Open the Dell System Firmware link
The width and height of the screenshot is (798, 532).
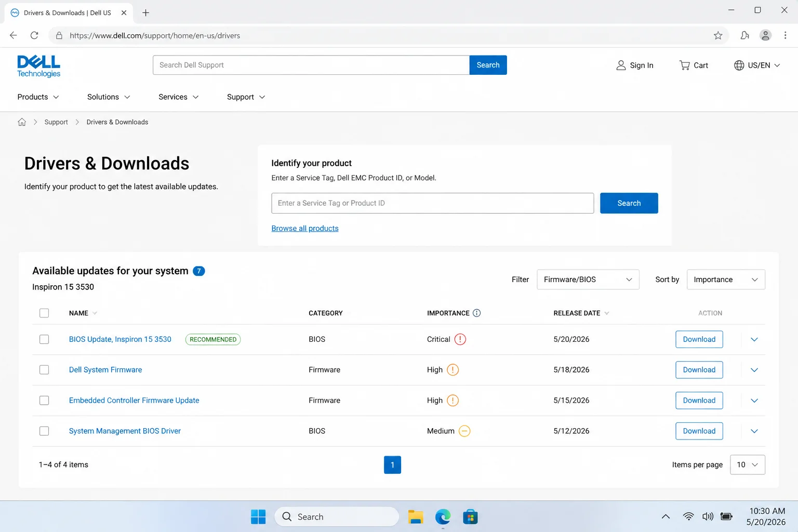pyautogui.click(x=105, y=370)
